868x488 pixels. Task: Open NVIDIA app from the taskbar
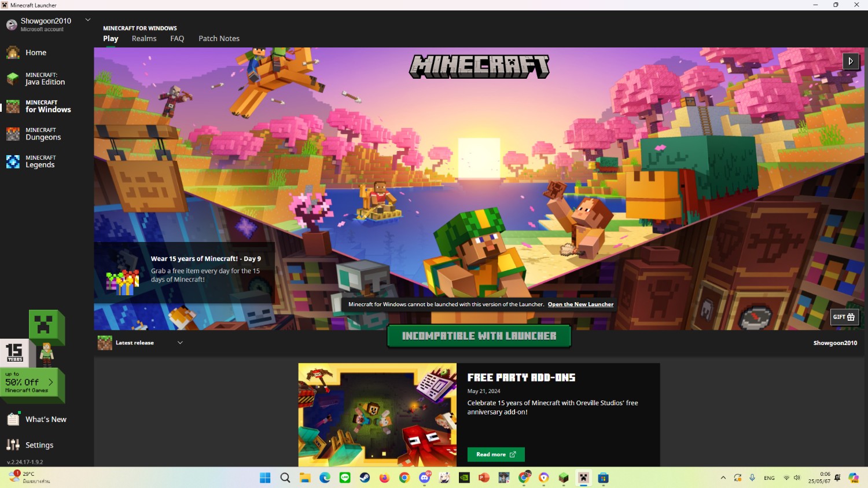click(464, 478)
